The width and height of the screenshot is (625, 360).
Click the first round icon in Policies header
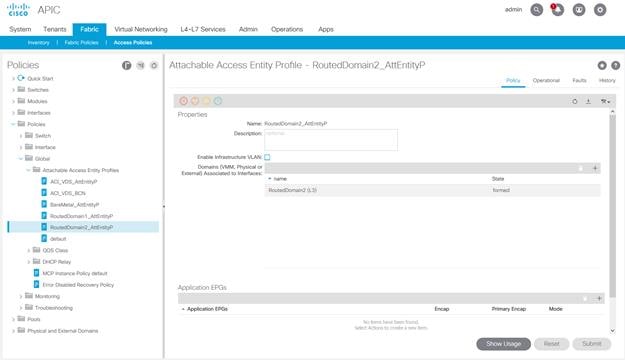(127, 65)
